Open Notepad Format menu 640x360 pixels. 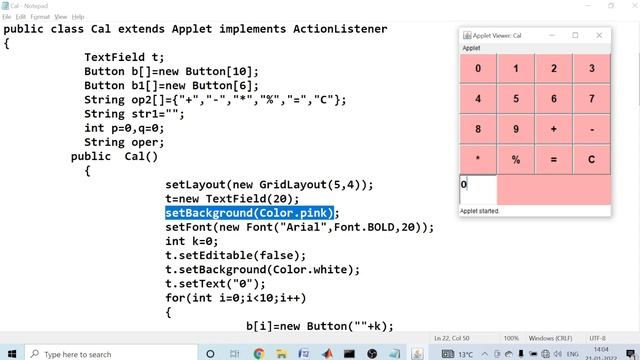pos(40,17)
